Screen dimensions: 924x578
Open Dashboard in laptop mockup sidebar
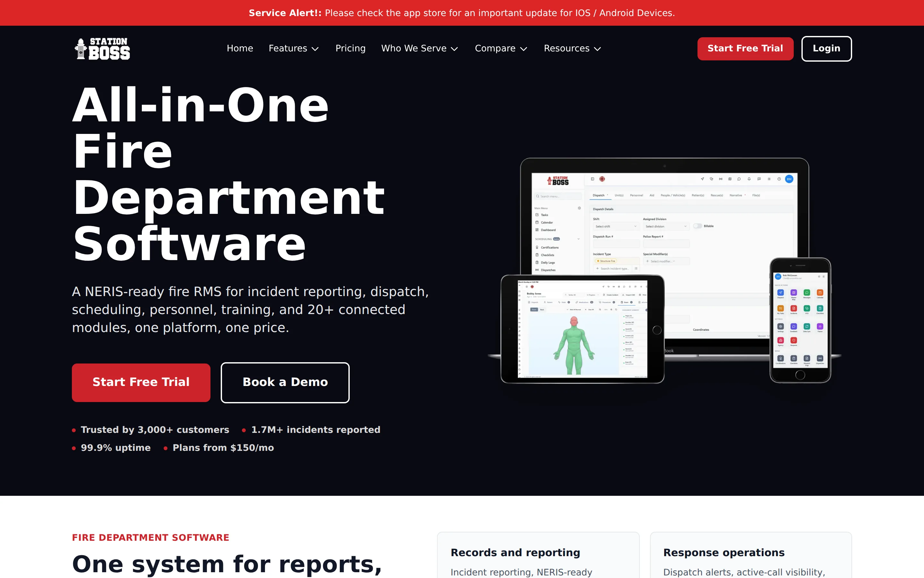click(x=546, y=230)
